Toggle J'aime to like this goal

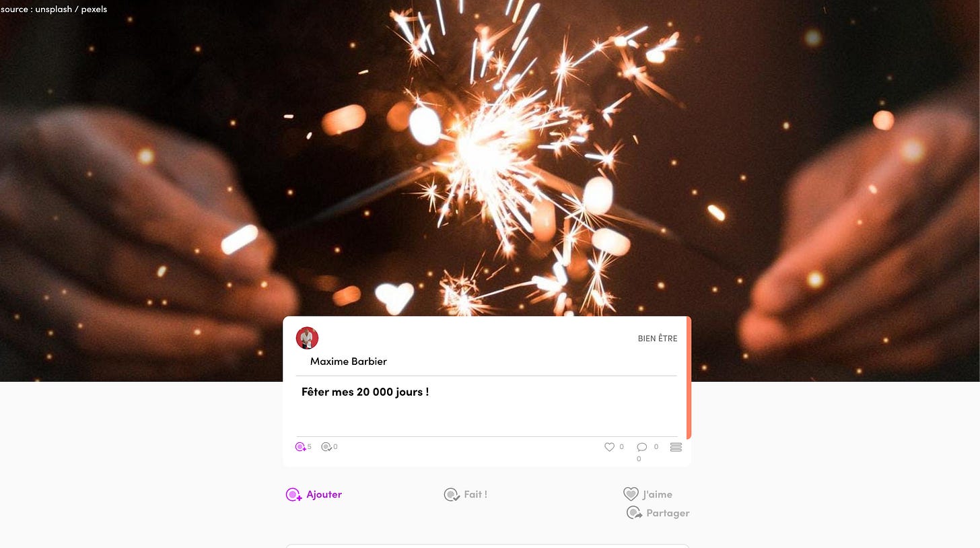647,494
